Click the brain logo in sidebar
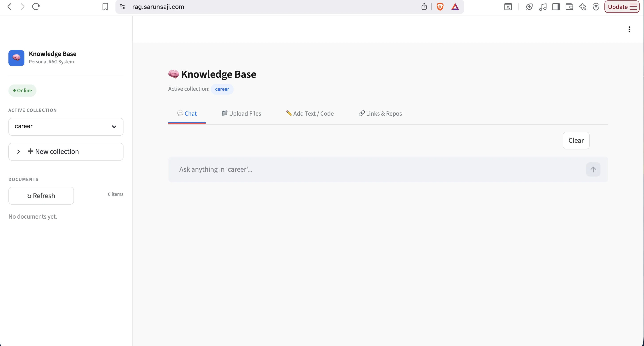Screen dimensions: 644x346 coord(16,58)
